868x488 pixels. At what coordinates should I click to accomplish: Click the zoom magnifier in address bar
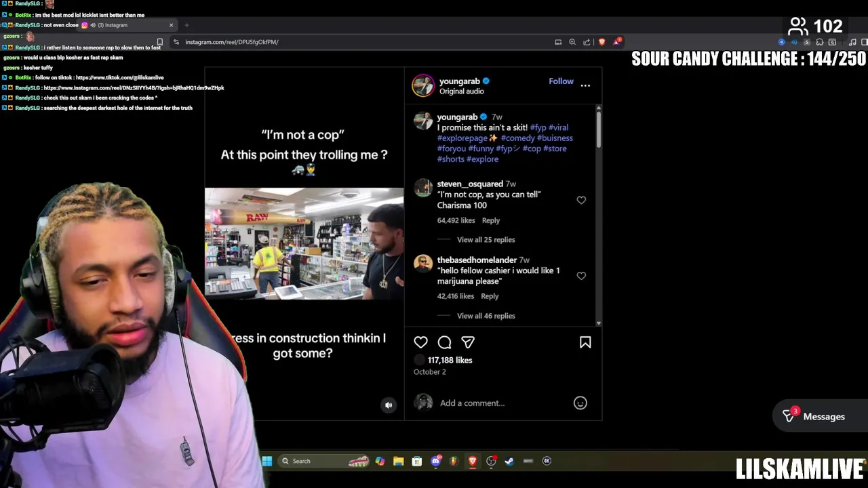(572, 42)
